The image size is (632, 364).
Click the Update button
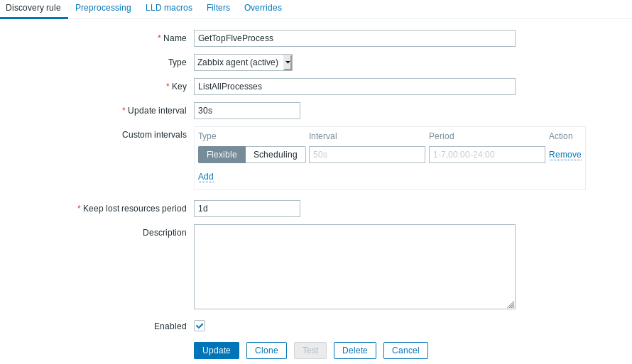click(217, 351)
